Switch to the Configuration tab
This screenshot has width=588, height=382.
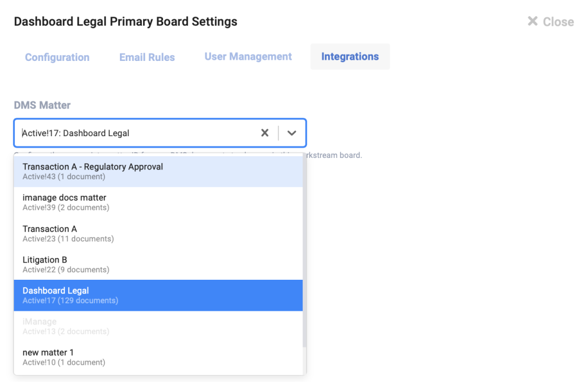tap(57, 57)
